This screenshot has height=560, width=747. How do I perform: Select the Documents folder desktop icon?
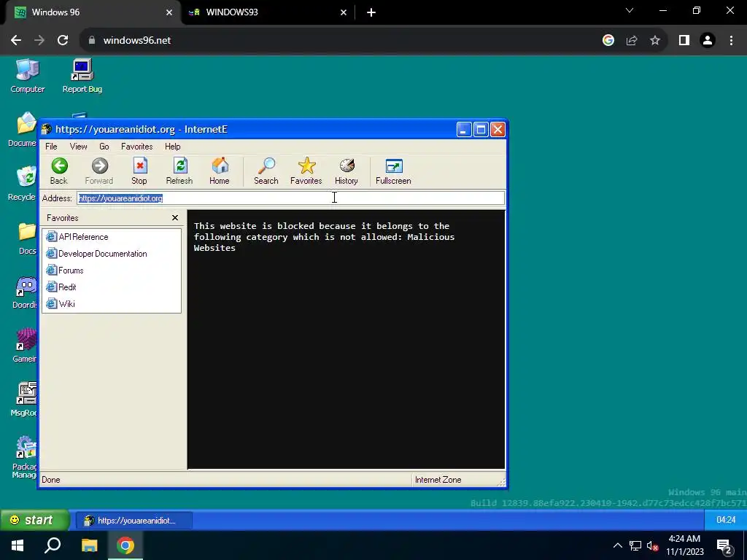pyautogui.click(x=23, y=130)
